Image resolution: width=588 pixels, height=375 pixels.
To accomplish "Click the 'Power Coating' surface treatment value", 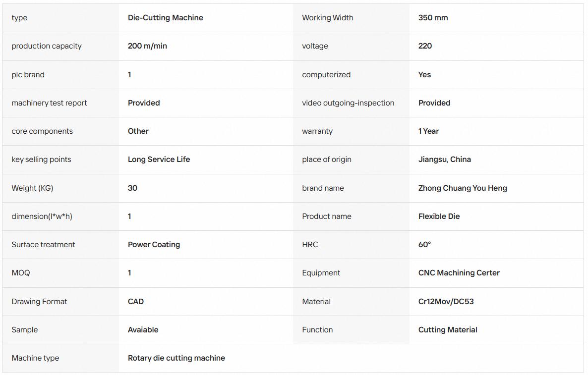I will tap(154, 245).
